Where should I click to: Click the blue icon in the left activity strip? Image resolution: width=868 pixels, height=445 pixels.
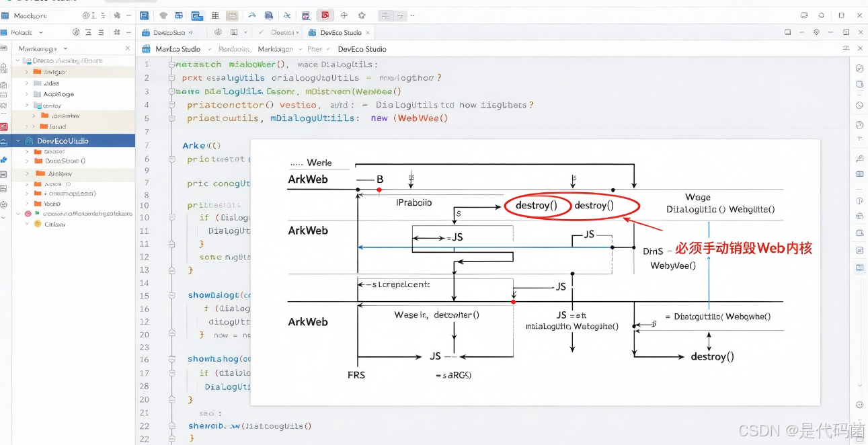(4, 160)
